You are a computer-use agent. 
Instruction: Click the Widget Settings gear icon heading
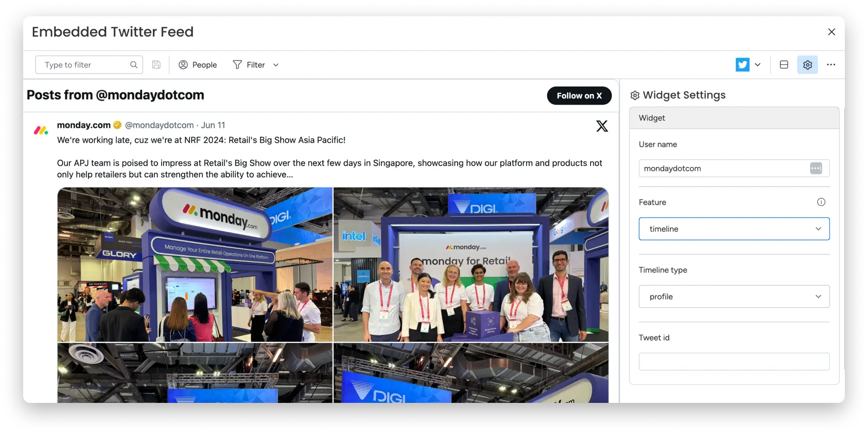(x=635, y=95)
